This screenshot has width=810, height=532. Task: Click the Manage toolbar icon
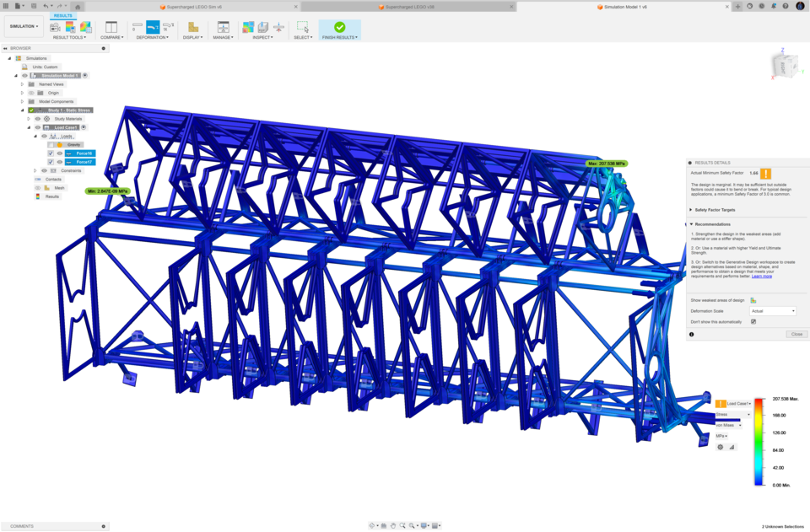pos(223,27)
